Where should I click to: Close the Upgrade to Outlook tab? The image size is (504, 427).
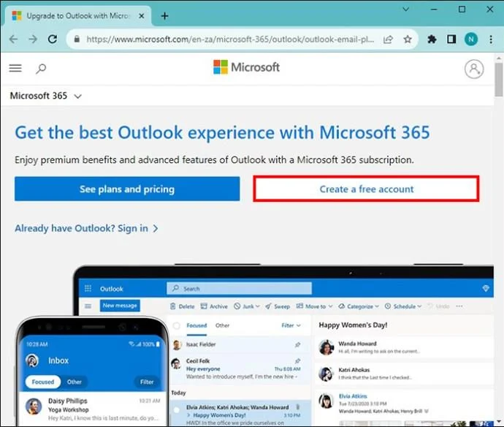[x=141, y=16]
